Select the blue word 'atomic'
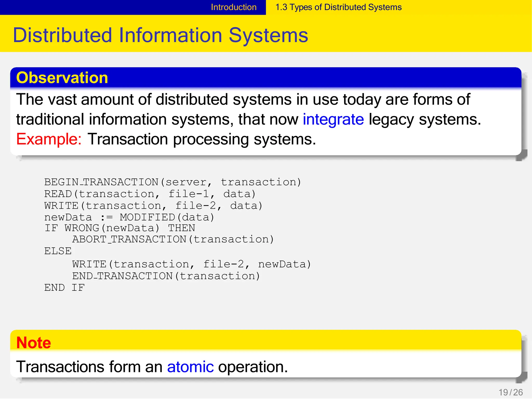The image size is (532, 399). pyautogui.click(x=190, y=367)
